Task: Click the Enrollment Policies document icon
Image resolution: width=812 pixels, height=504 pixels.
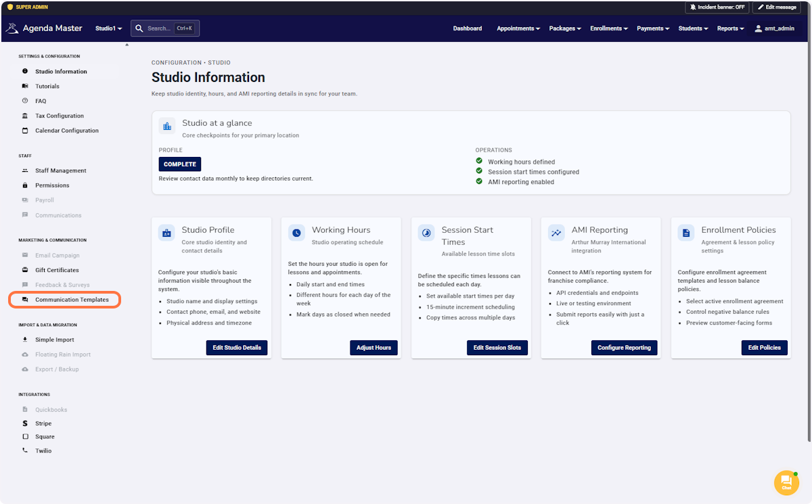Action: tap(686, 233)
